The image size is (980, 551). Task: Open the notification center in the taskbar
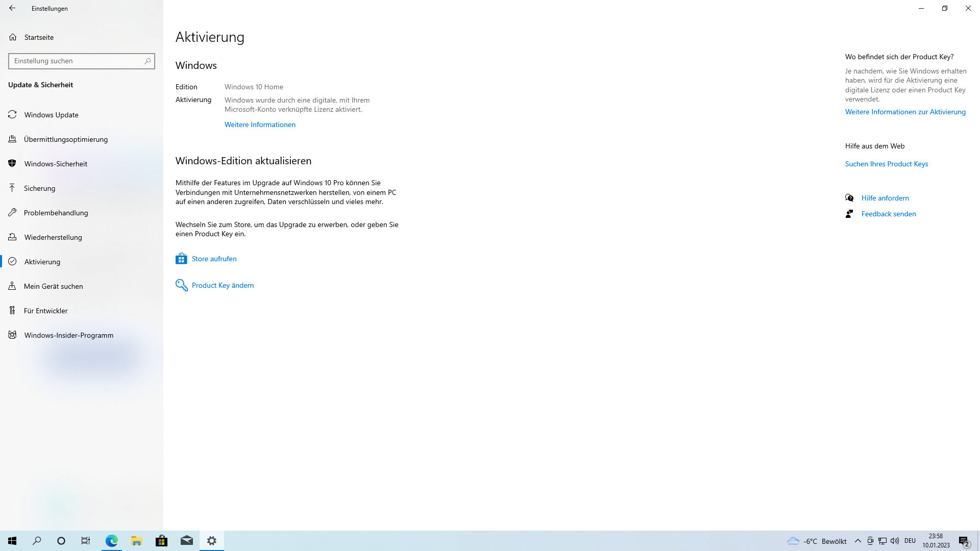[964, 541]
